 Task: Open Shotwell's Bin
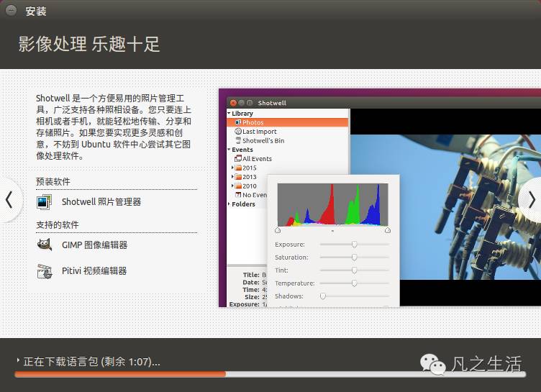[x=263, y=141]
